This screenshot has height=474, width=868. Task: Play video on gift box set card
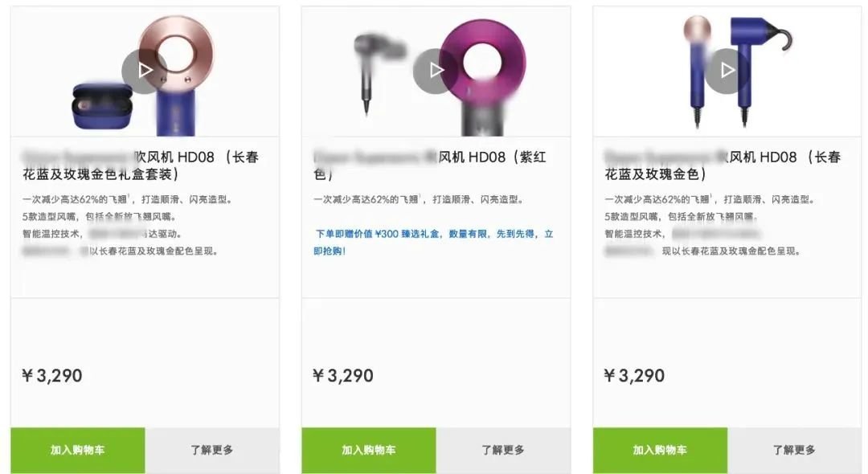pyautogui.click(x=145, y=71)
